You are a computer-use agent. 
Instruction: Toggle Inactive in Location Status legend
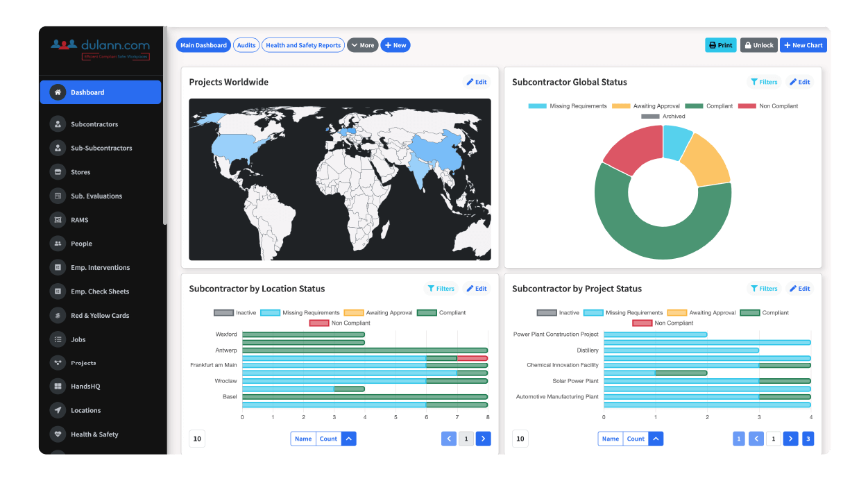pyautogui.click(x=235, y=313)
